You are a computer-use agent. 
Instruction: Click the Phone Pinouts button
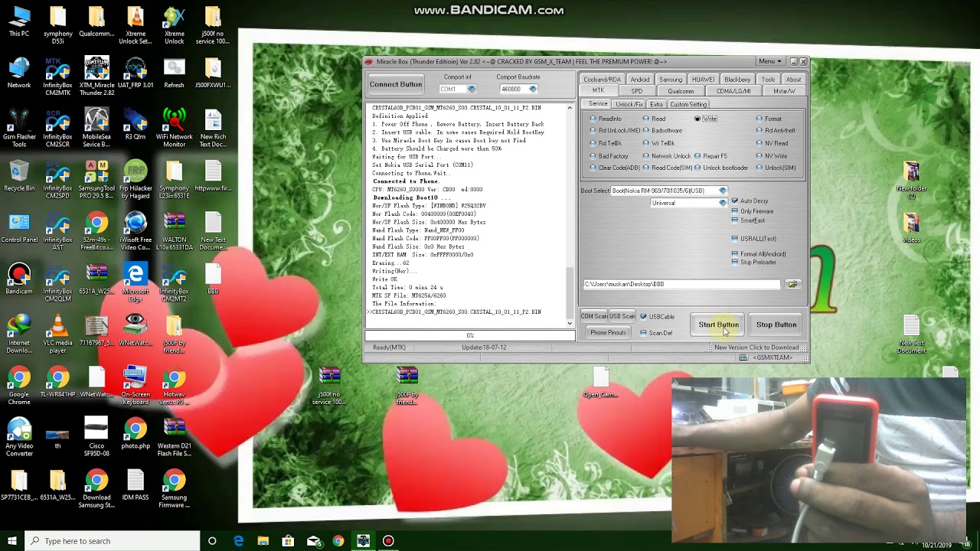click(x=608, y=333)
